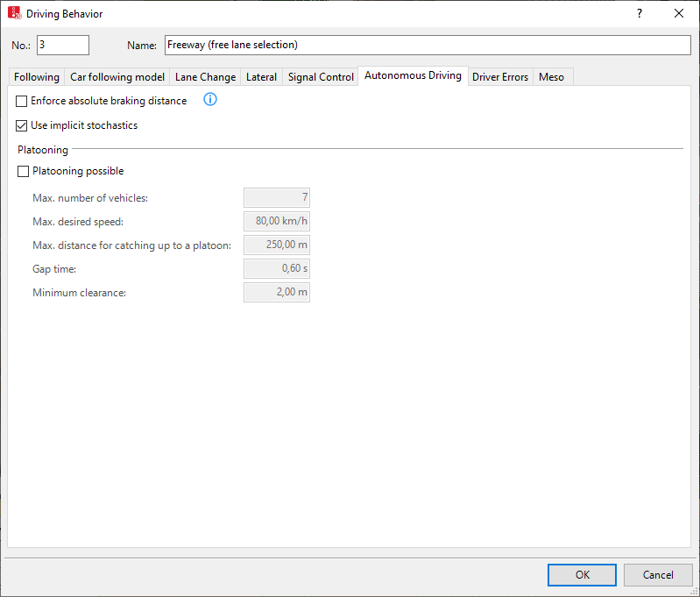Click the Vissim app icon in title bar
Screen dimensions: 700x597
coord(15,13)
